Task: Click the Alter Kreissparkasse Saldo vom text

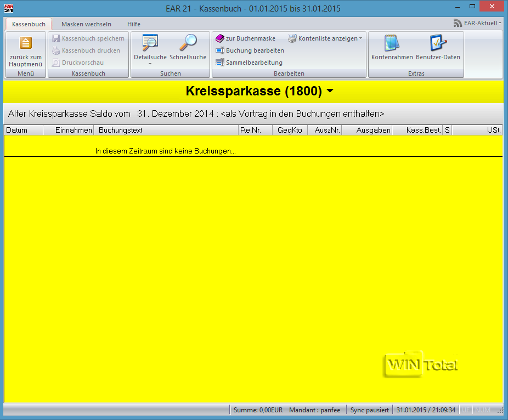Action: 69,113
